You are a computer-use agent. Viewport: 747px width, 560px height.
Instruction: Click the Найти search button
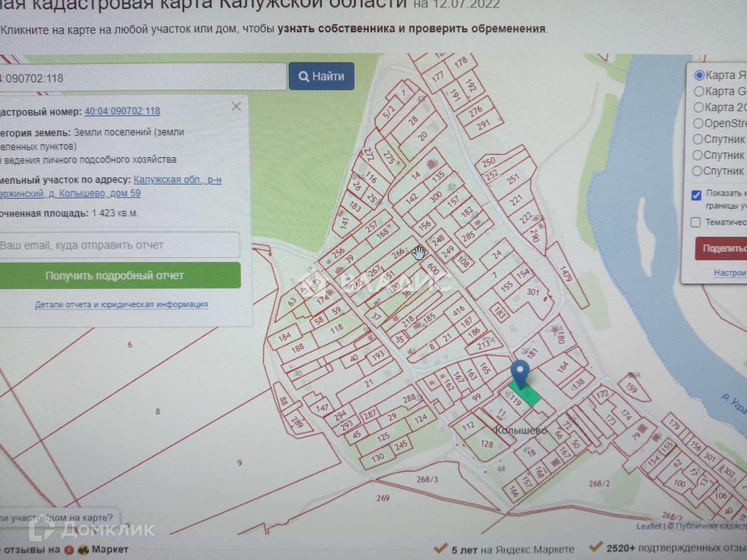point(321,76)
